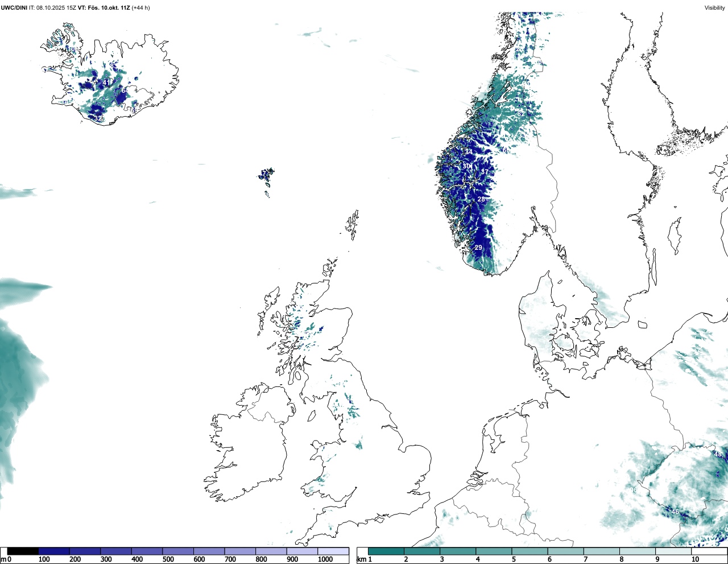Click the '29' value over southern Norway

coord(478,248)
